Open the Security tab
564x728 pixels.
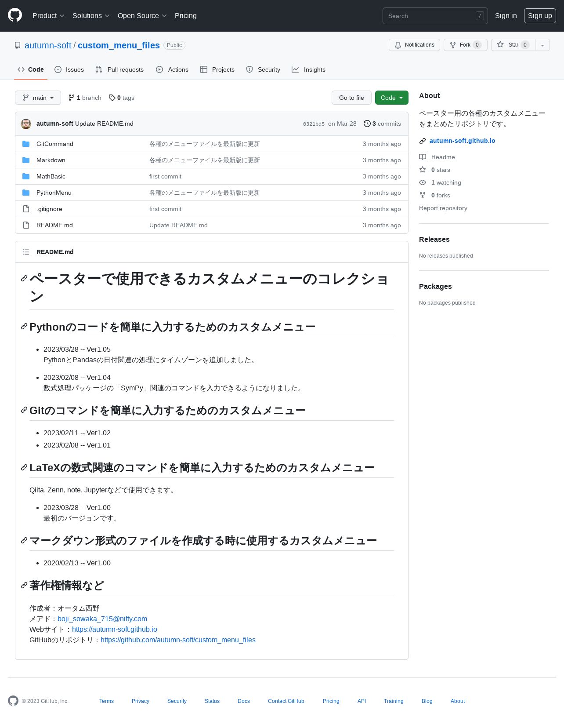tap(263, 69)
